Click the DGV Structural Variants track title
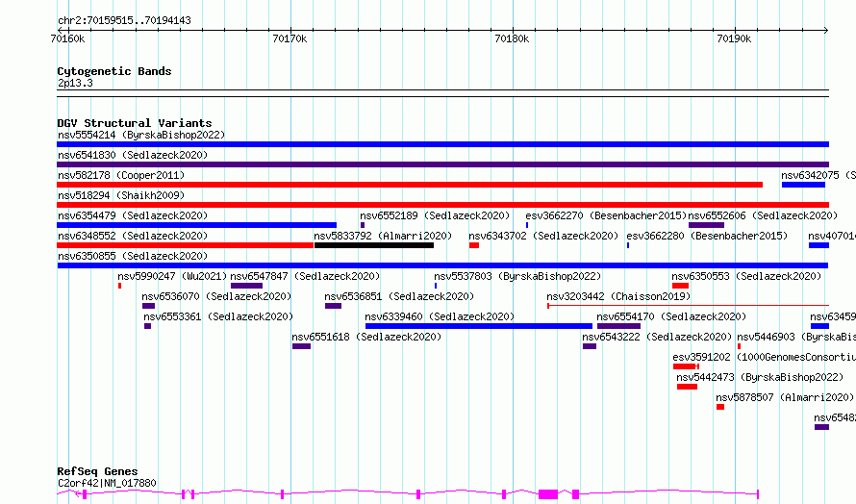The image size is (856, 504). point(135,123)
